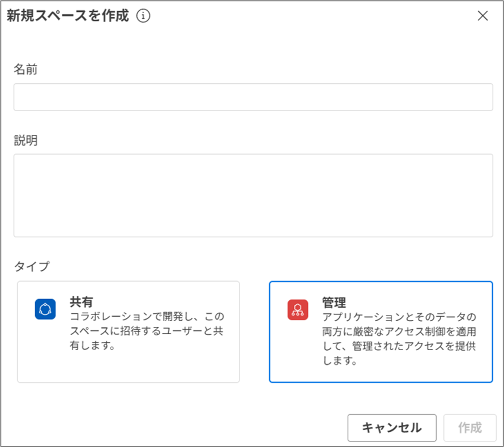
Task: Focus the 名前 input field
Action: click(x=253, y=97)
